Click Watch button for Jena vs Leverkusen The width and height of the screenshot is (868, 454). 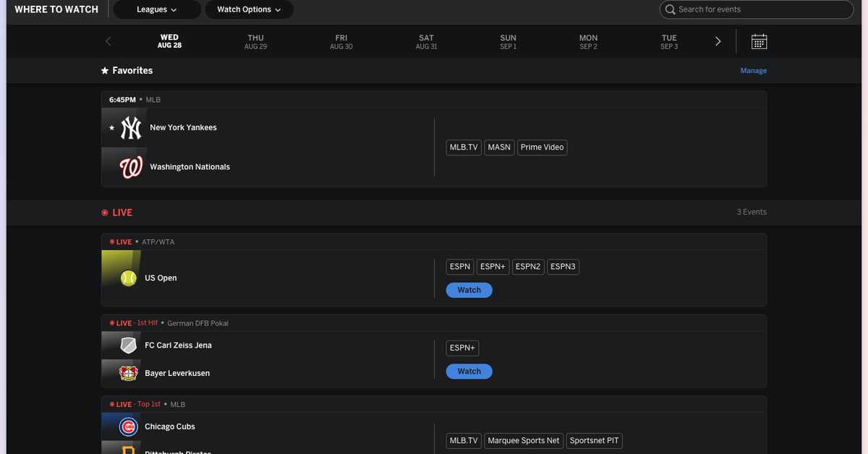point(469,372)
